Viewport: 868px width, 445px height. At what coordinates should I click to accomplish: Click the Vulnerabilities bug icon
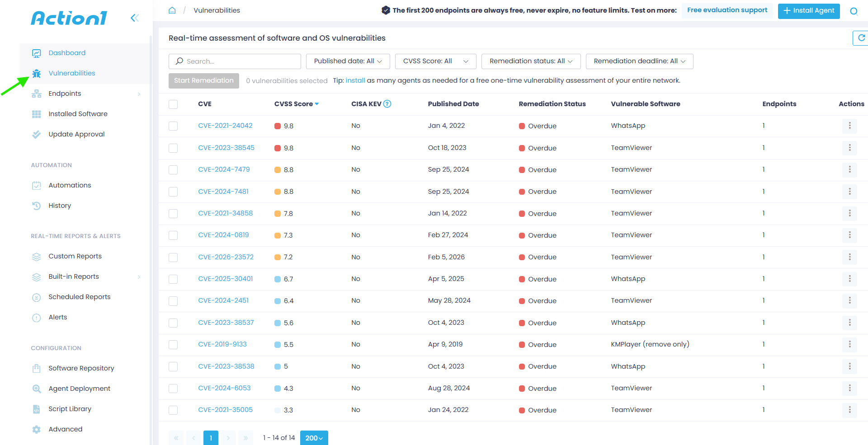click(x=37, y=73)
